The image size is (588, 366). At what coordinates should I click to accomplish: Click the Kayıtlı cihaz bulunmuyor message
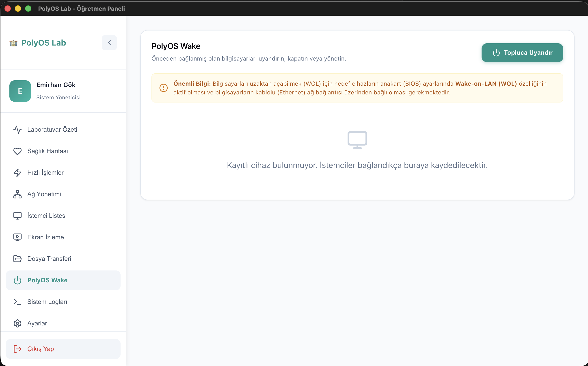pyautogui.click(x=357, y=165)
